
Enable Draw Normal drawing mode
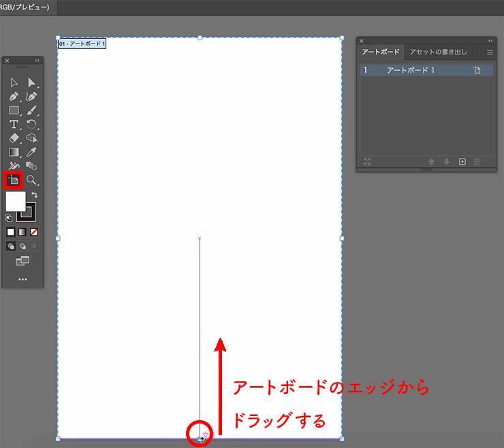[x=11, y=246]
